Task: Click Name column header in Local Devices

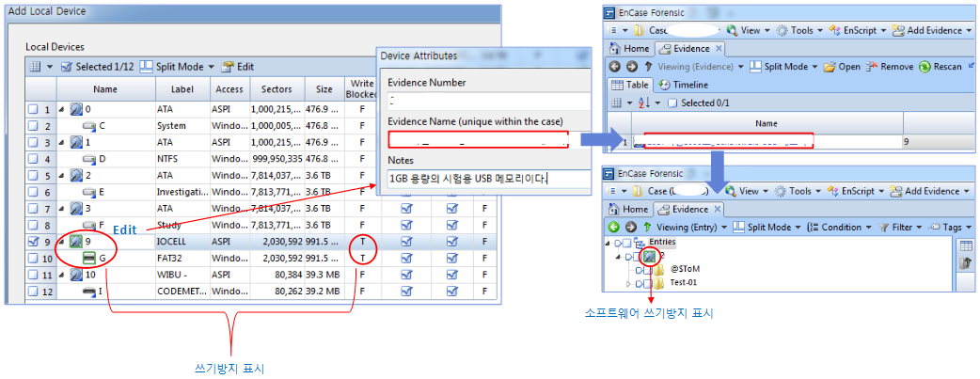Action: pyautogui.click(x=105, y=89)
